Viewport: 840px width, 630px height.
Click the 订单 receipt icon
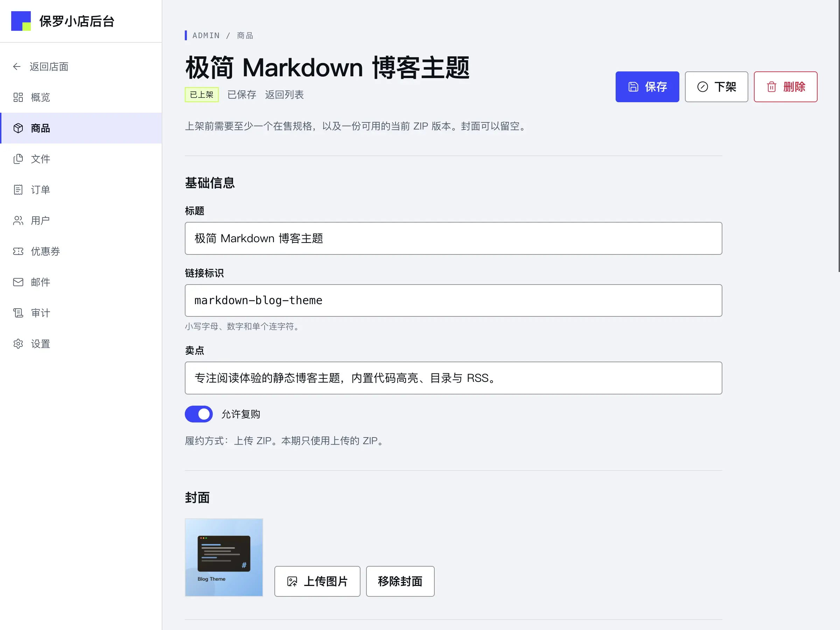(x=18, y=190)
